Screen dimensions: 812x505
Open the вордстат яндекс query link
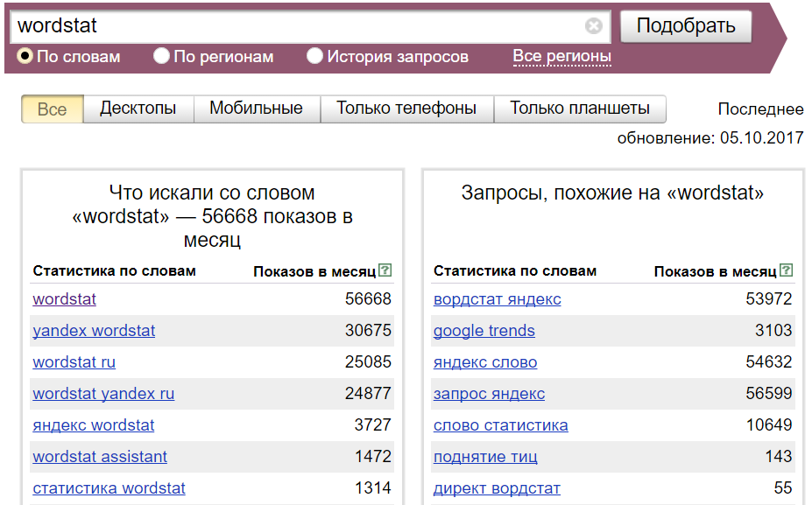pos(498,299)
